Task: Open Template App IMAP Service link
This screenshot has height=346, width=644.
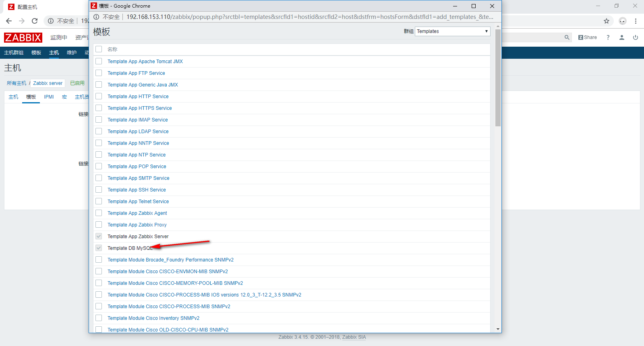Action: click(138, 120)
